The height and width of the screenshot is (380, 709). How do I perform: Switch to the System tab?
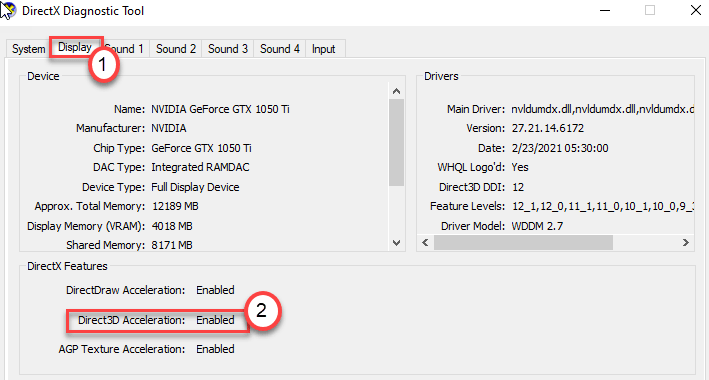[x=28, y=49]
